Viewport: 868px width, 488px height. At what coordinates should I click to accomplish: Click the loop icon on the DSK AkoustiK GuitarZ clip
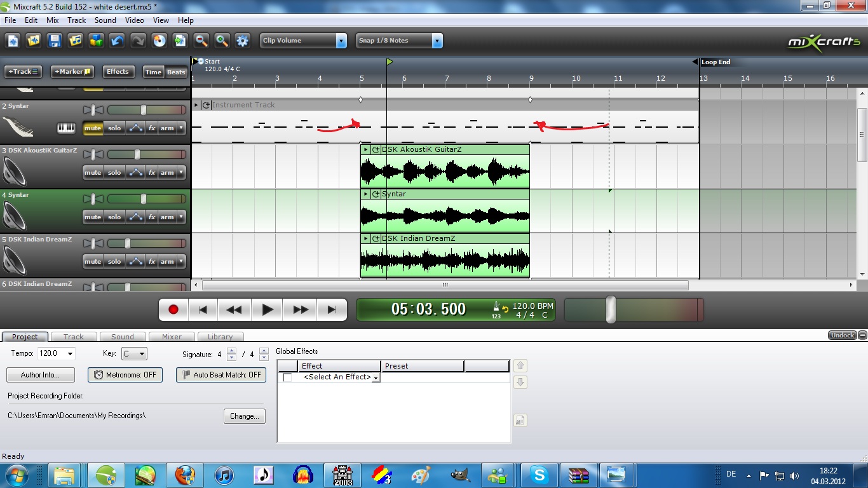[376, 150]
